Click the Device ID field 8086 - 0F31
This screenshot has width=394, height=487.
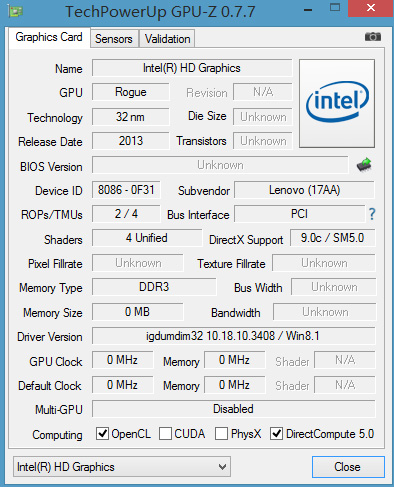coord(126,190)
